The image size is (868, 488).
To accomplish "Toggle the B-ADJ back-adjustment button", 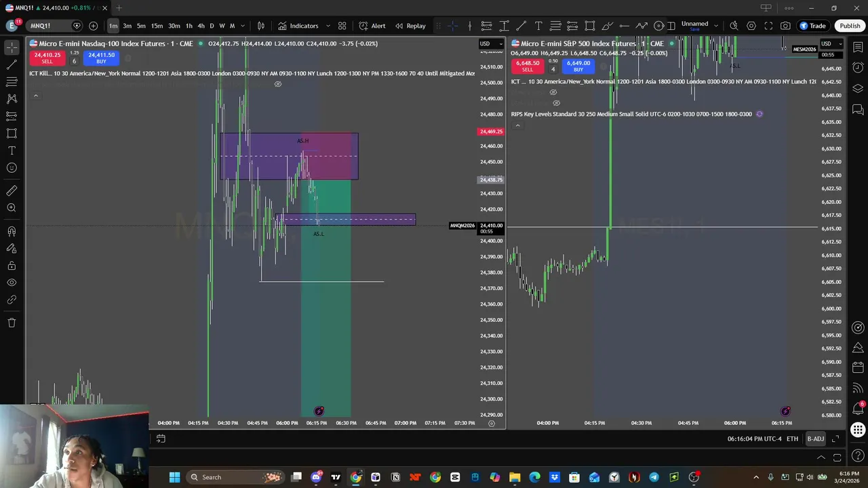I will point(815,439).
